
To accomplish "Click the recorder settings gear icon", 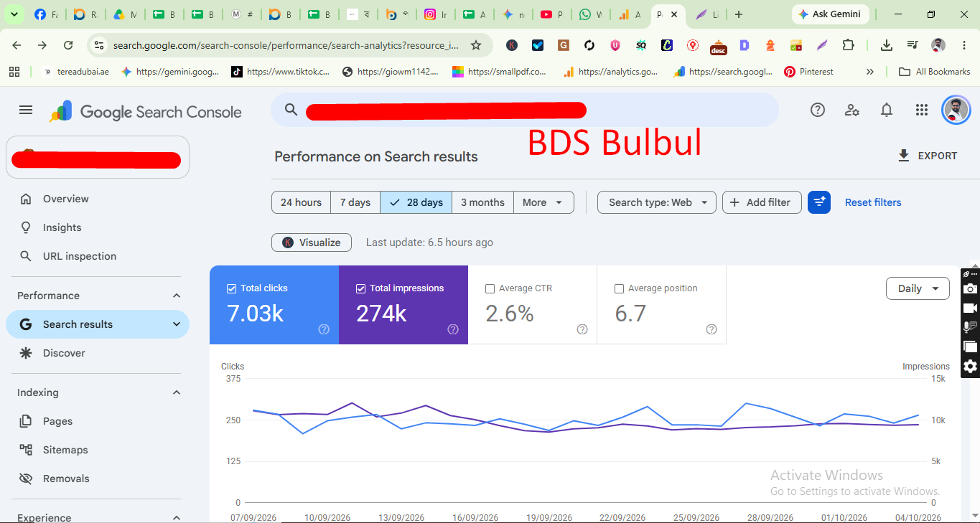I will tap(970, 367).
